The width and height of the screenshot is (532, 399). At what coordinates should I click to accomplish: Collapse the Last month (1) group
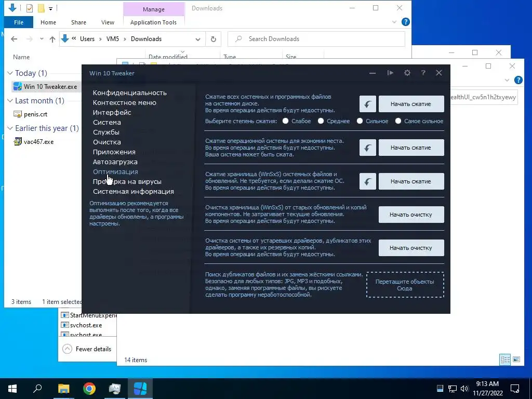pyautogui.click(x=10, y=100)
